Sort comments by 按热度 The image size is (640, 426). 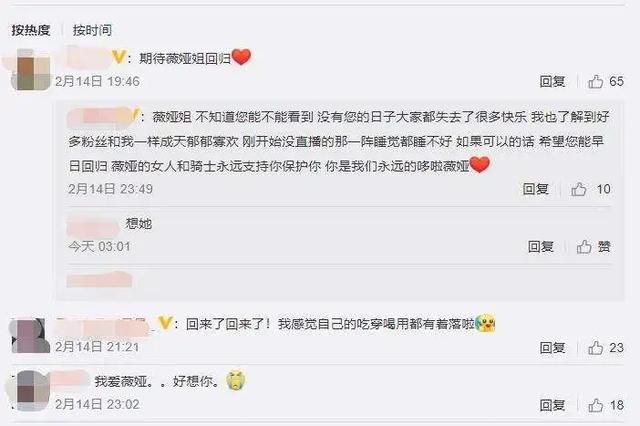31,30
